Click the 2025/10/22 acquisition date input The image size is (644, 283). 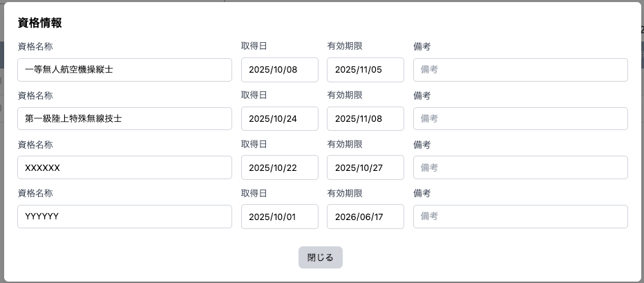coord(279,167)
